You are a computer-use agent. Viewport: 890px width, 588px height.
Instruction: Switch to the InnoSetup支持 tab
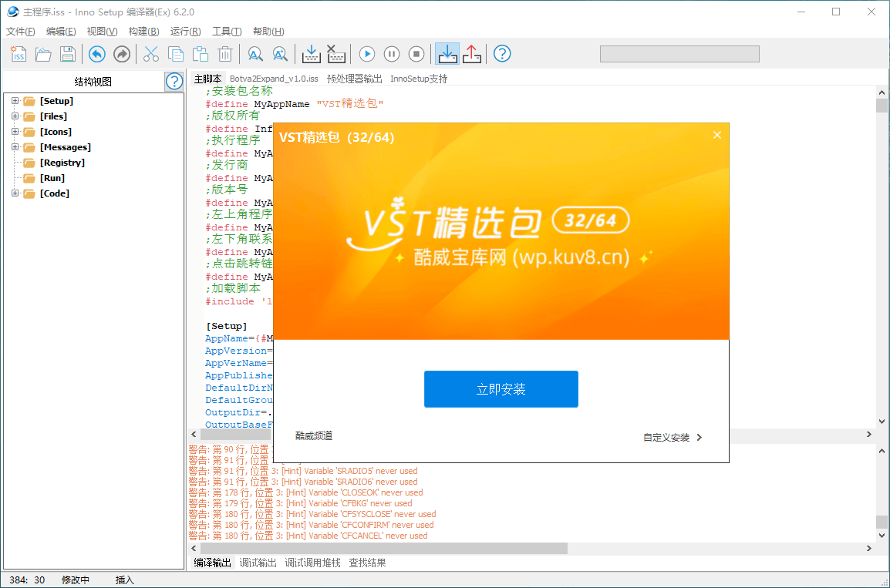click(419, 79)
